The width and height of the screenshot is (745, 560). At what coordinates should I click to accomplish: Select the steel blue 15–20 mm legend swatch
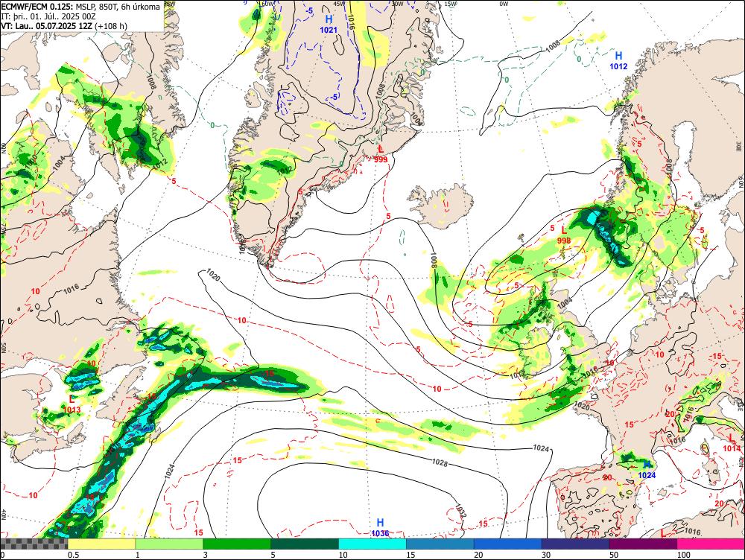[x=440, y=544]
